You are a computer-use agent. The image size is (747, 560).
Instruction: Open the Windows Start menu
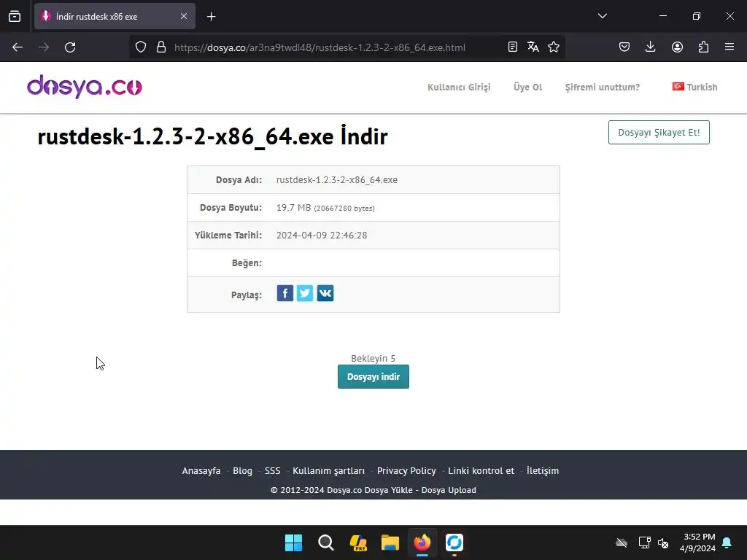[x=293, y=542]
